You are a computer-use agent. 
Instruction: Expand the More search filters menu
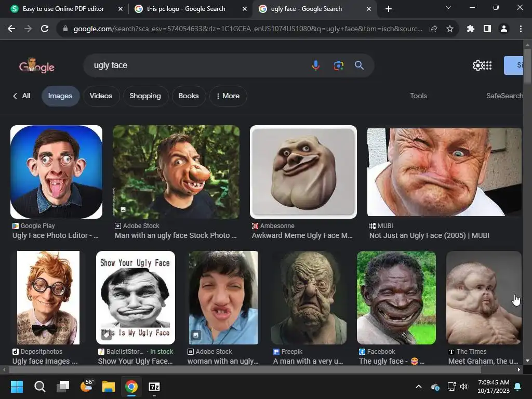pyautogui.click(x=228, y=96)
